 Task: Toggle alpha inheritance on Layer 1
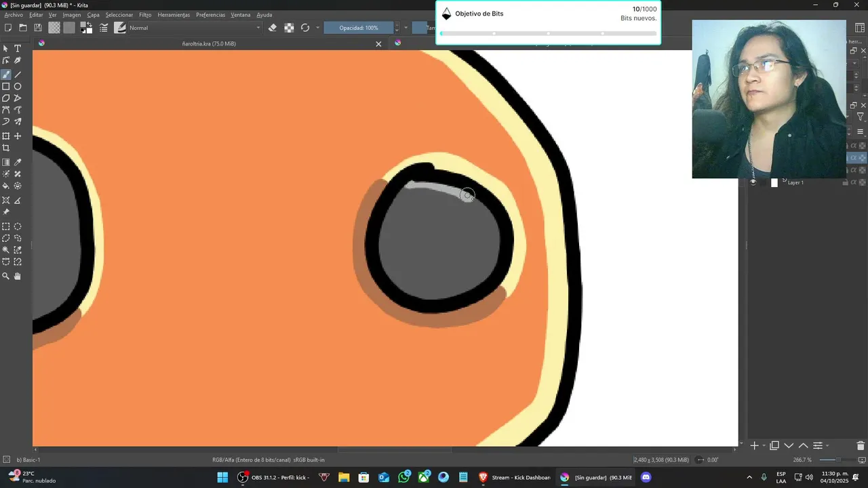[x=854, y=182]
